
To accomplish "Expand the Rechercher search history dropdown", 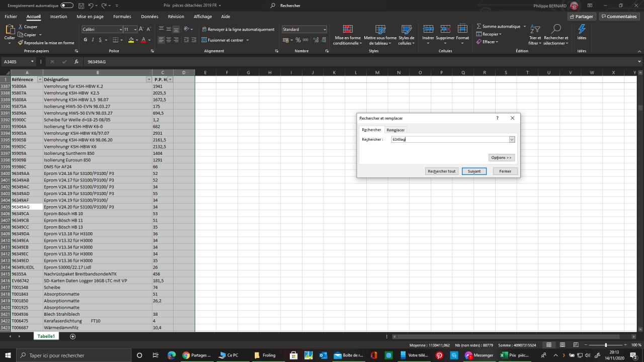I will (x=512, y=140).
